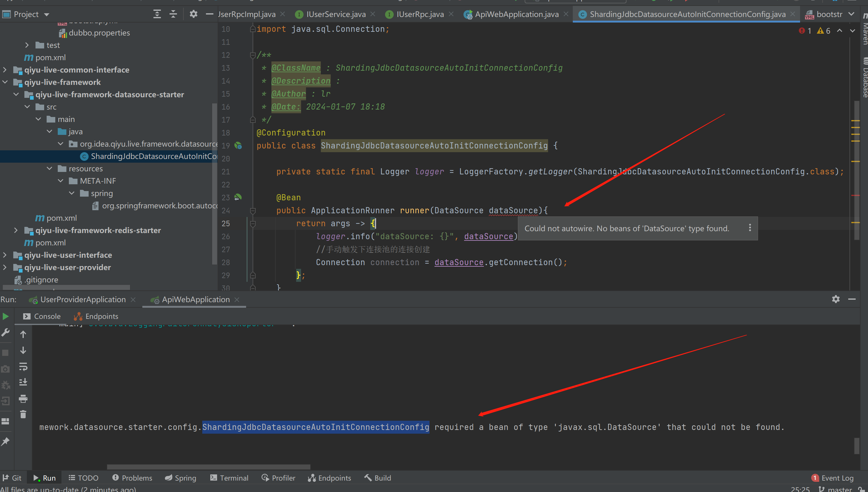Open Event Log

(832, 478)
